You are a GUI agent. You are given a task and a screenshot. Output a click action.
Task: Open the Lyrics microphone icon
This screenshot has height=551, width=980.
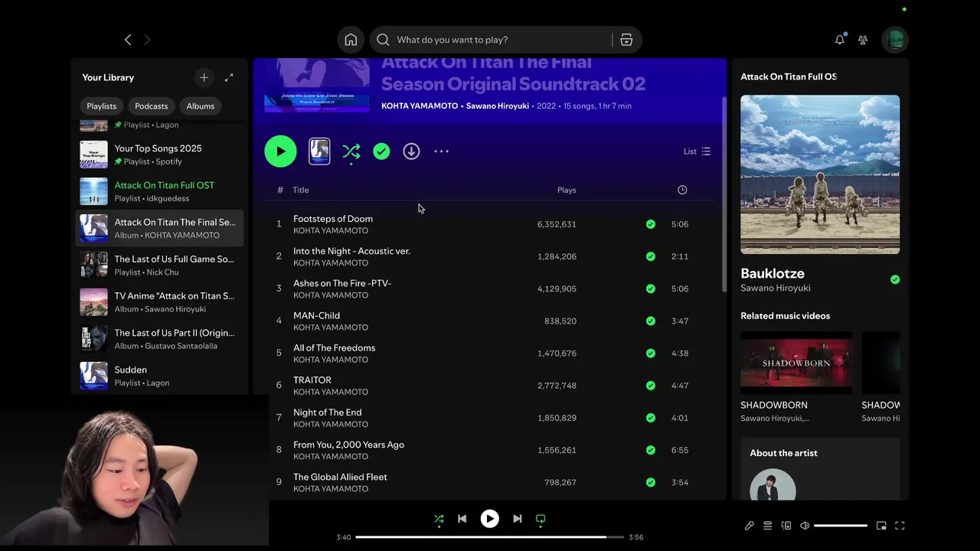click(x=749, y=526)
